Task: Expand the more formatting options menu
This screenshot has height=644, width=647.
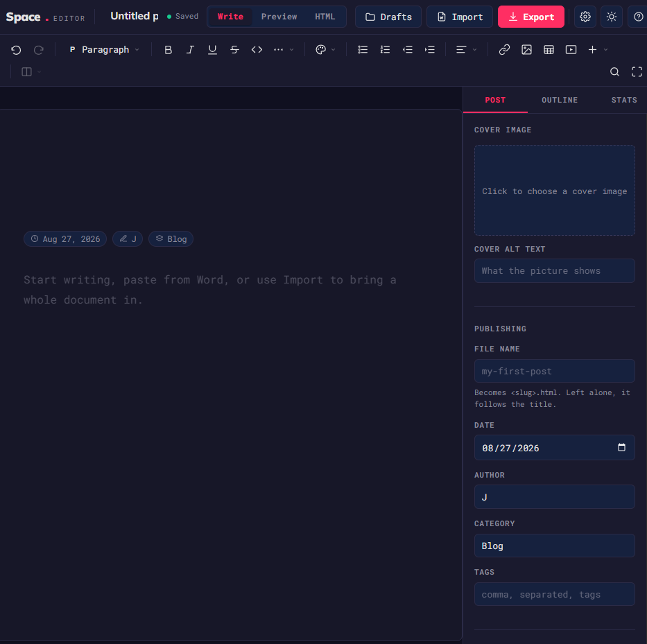Action: tap(284, 50)
